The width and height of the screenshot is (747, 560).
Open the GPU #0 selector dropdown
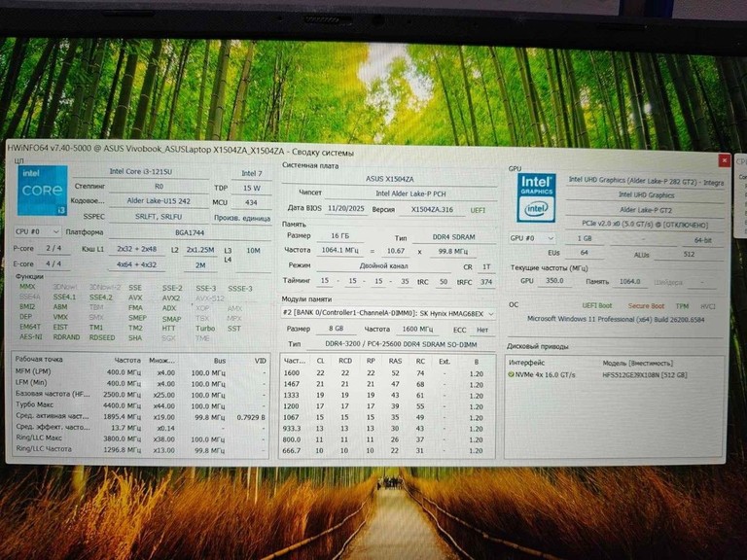tap(532, 238)
